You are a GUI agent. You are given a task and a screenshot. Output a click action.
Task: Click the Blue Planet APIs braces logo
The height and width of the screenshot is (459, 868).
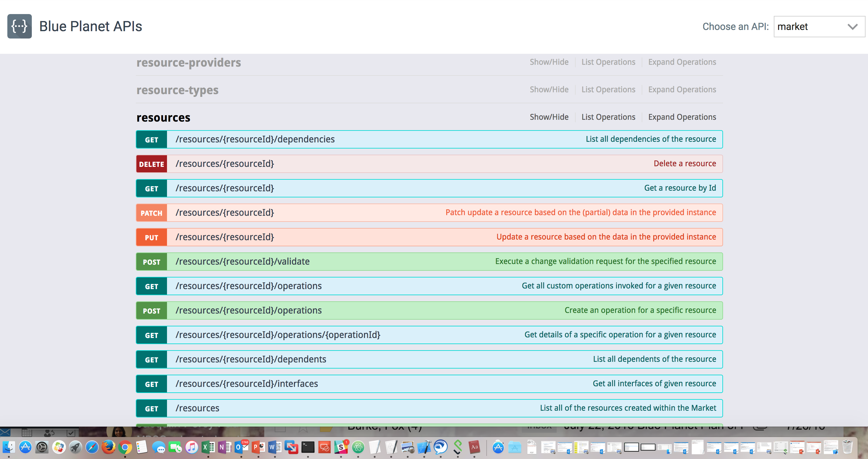point(20,26)
